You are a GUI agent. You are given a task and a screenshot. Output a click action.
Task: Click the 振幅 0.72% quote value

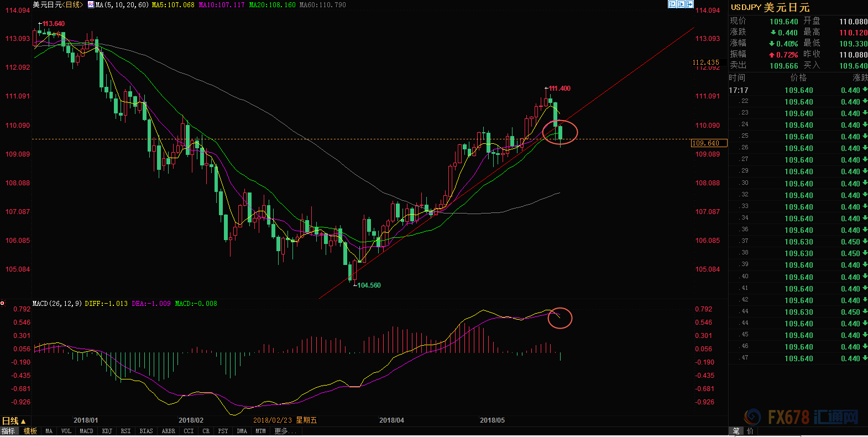pyautogui.click(x=783, y=55)
